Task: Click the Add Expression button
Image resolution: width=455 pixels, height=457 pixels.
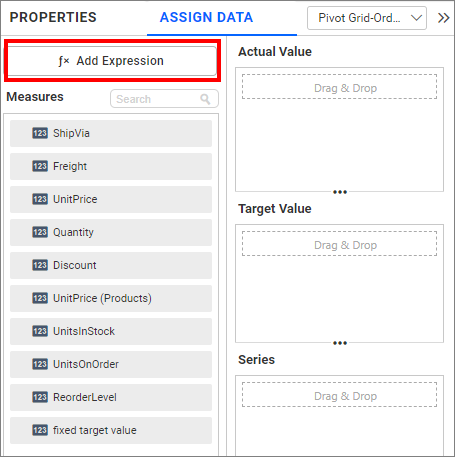Action: (112, 61)
